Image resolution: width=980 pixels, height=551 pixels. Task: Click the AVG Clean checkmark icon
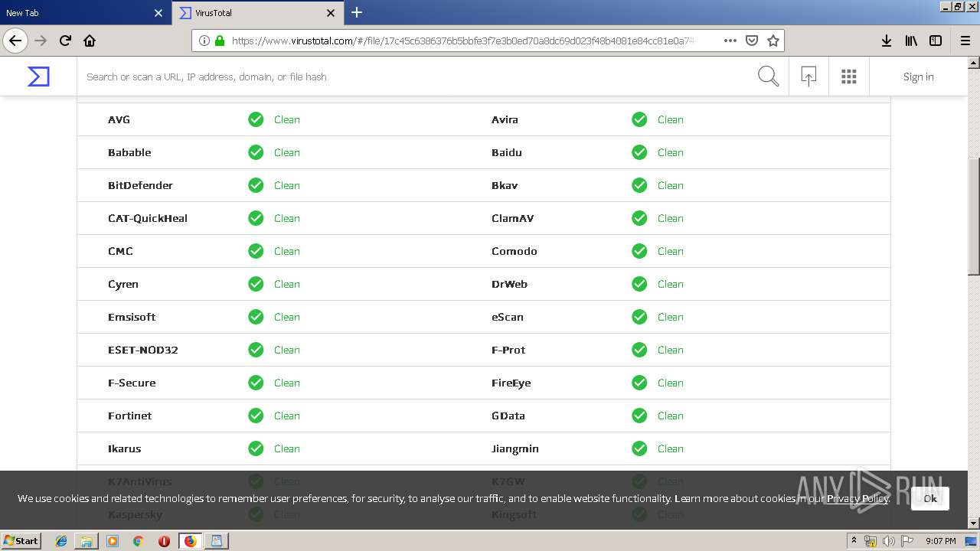click(256, 119)
